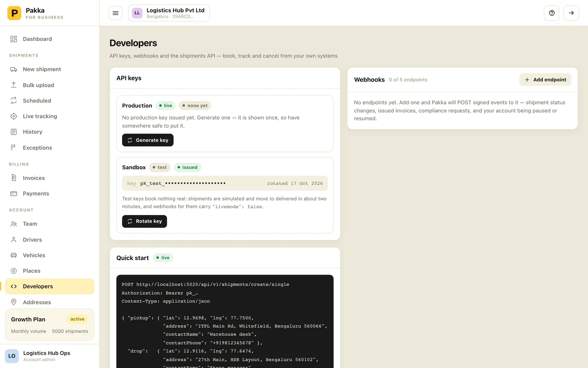
Task: Click the Vehicles car icon
Action: 14,255
